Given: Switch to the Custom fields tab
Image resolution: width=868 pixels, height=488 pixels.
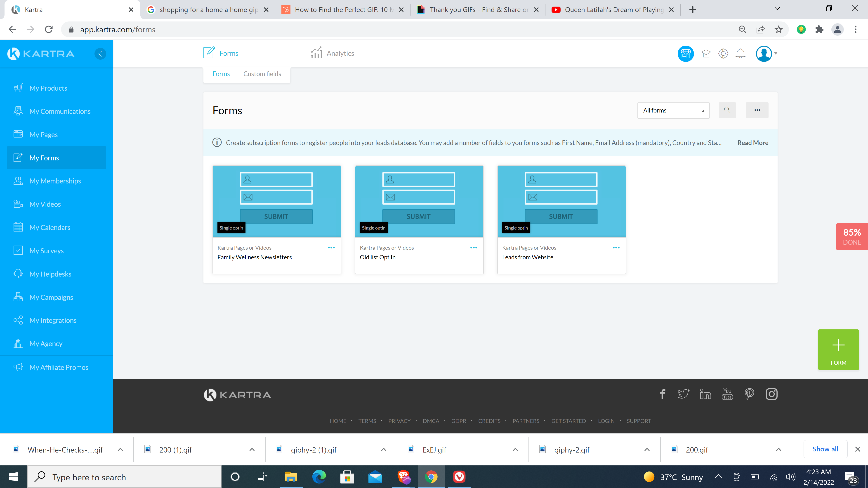Looking at the screenshot, I should click(x=262, y=74).
